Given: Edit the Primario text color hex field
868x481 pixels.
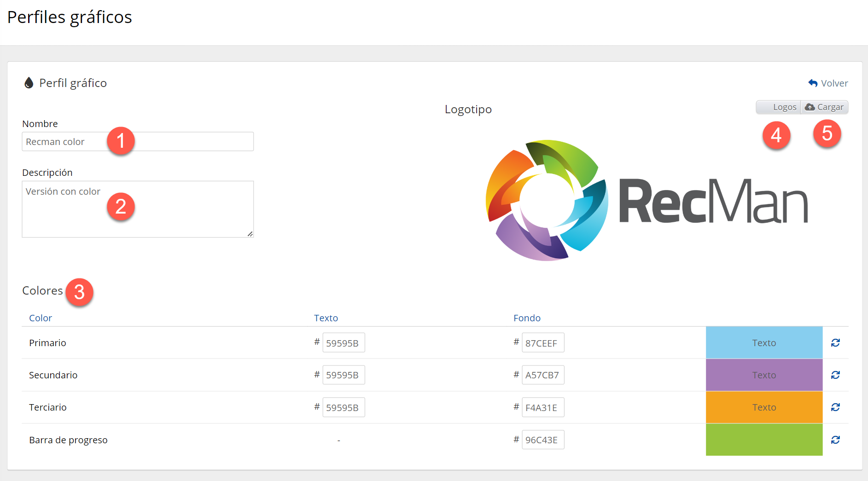Looking at the screenshot, I should (344, 343).
